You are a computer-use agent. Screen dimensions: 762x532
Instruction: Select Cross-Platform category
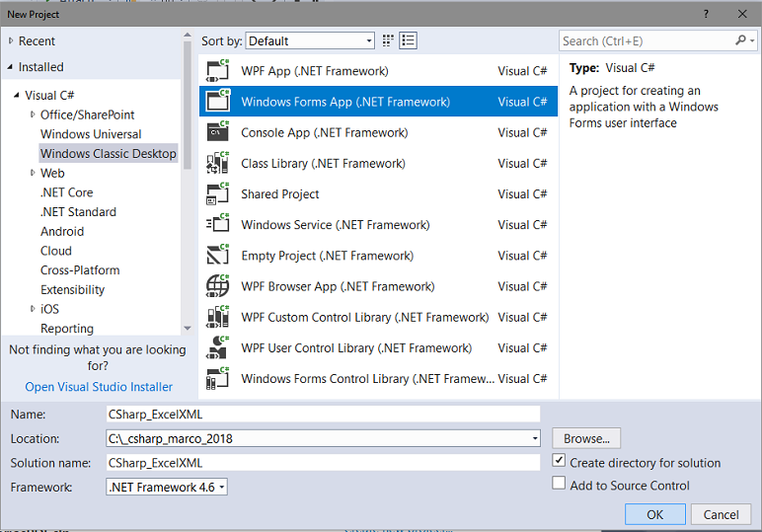(x=80, y=270)
